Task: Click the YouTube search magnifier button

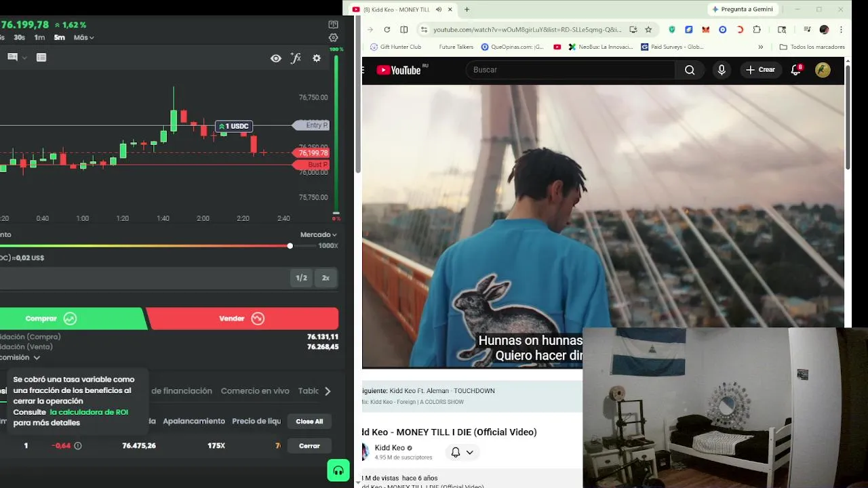Action: [x=690, y=70]
